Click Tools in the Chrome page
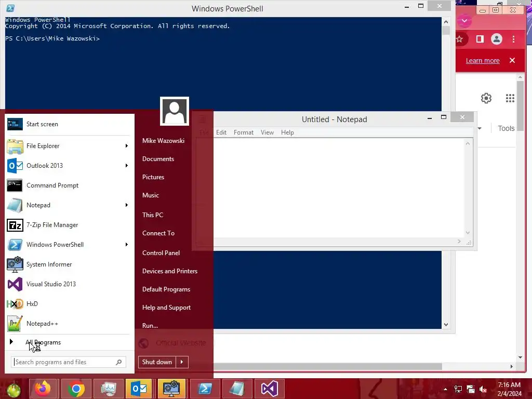The image size is (532, 399). pyautogui.click(x=506, y=128)
